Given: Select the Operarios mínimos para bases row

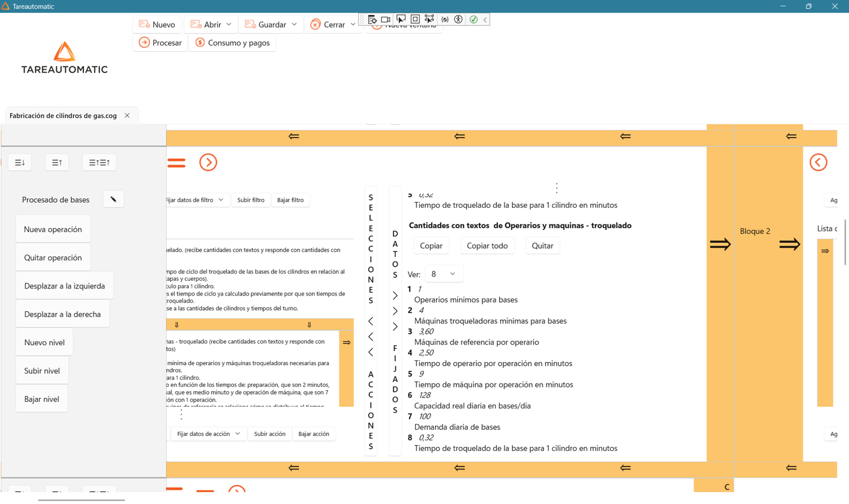Looking at the screenshot, I should click(466, 300).
